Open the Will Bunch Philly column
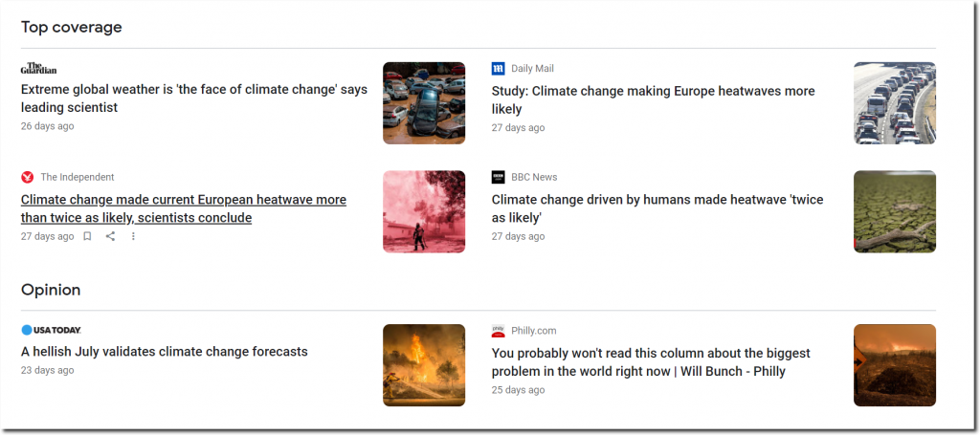Screen dimensions: 980x435 [x=652, y=361]
